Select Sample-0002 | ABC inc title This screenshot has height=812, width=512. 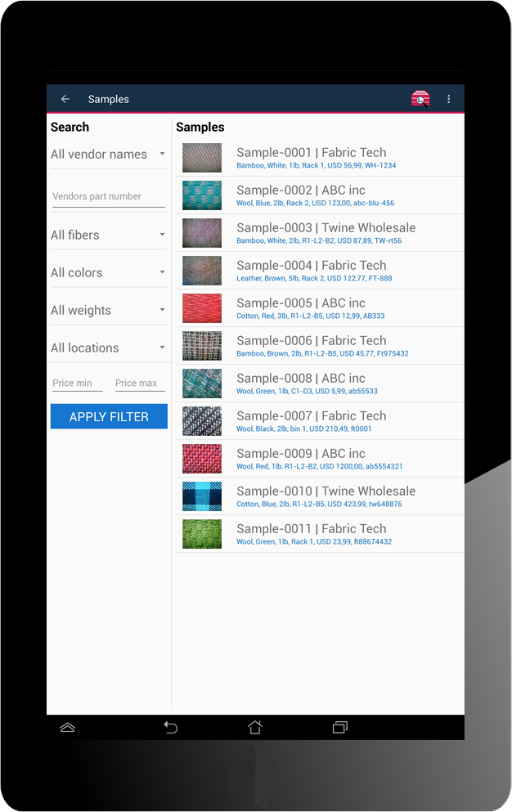point(301,190)
